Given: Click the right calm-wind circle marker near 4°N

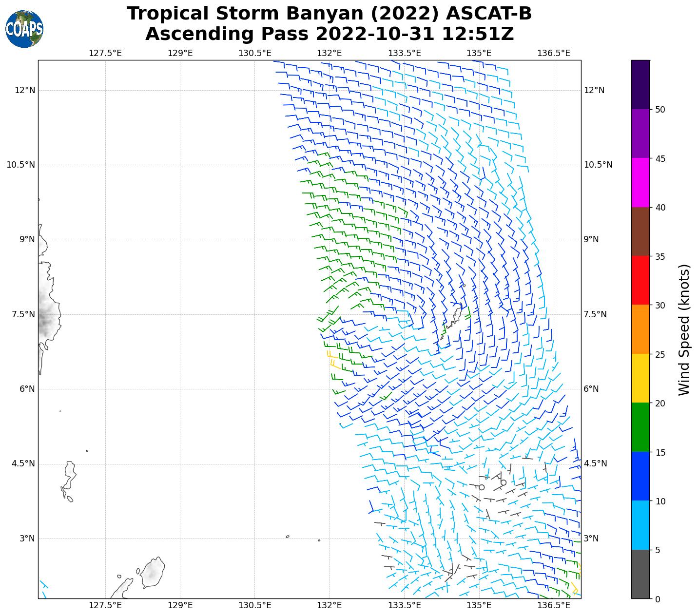Looking at the screenshot, I should 504,482.
